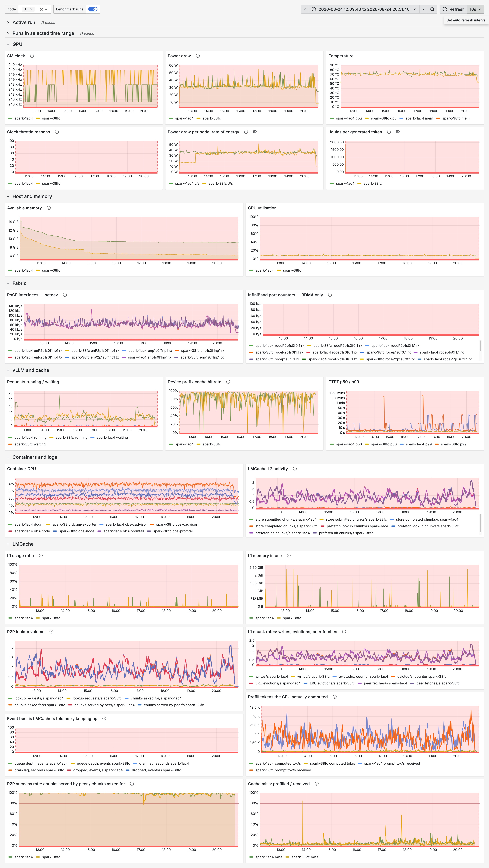Open the time range picker
This screenshot has width=489, height=868.
pos(364,9)
